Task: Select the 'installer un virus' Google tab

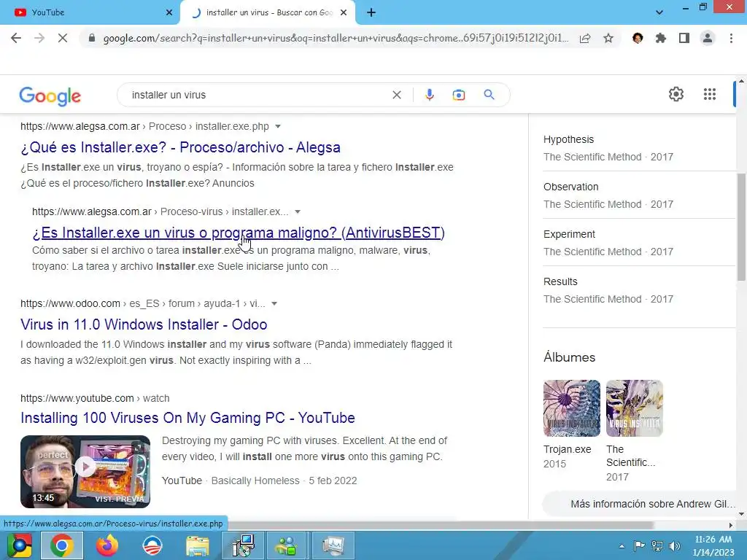Action: click(x=268, y=12)
